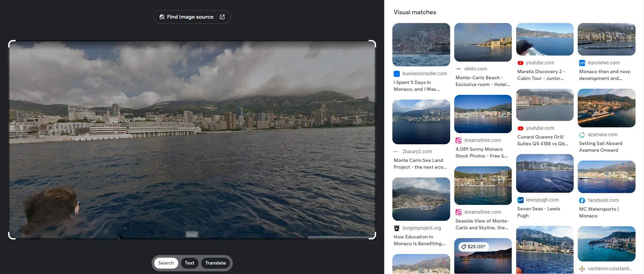Open Cunard Queens Grill Suites video link
644x274 pixels.
pyautogui.click(x=543, y=140)
